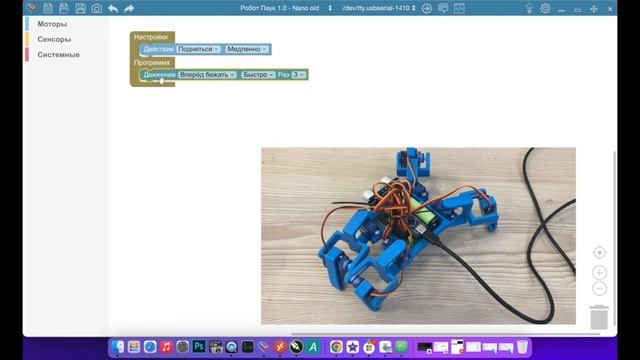Open the 'Моторы' block category
This screenshot has width=640, height=360.
tap(52, 24)
